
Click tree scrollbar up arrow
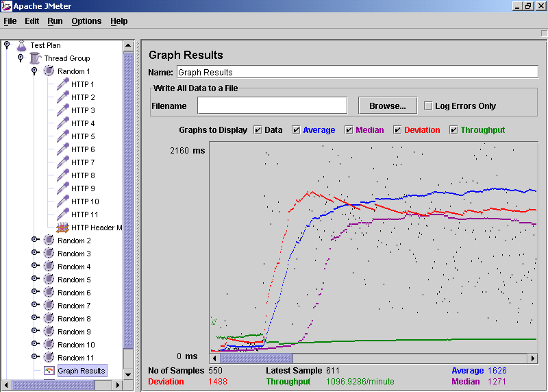128,46
